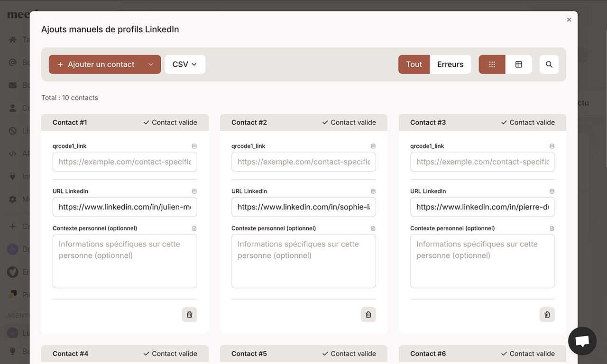Click document icon beside Contact #3 Contexte personnel
Screen dimensions: 607x364
click(x=552, y=228)
